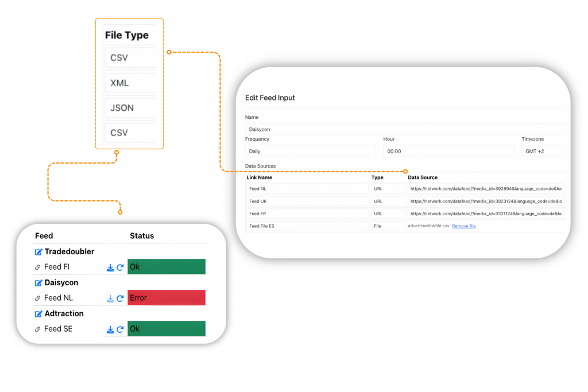
Task: Open the Frequency dropdown set to Daily
Action: click(x=310, y=152)
